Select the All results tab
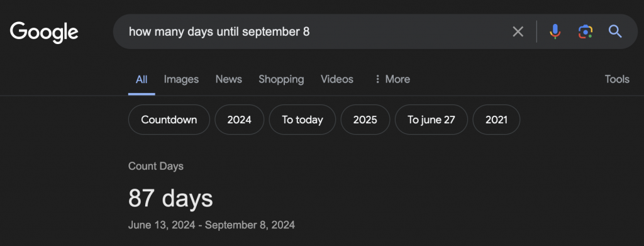The height and width of the screenshot is (246, 644). point(142,79)
